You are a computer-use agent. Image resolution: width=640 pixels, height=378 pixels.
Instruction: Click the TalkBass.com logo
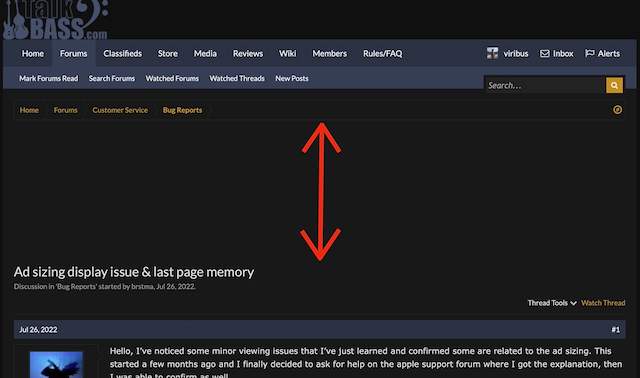(x=56, y=19)
